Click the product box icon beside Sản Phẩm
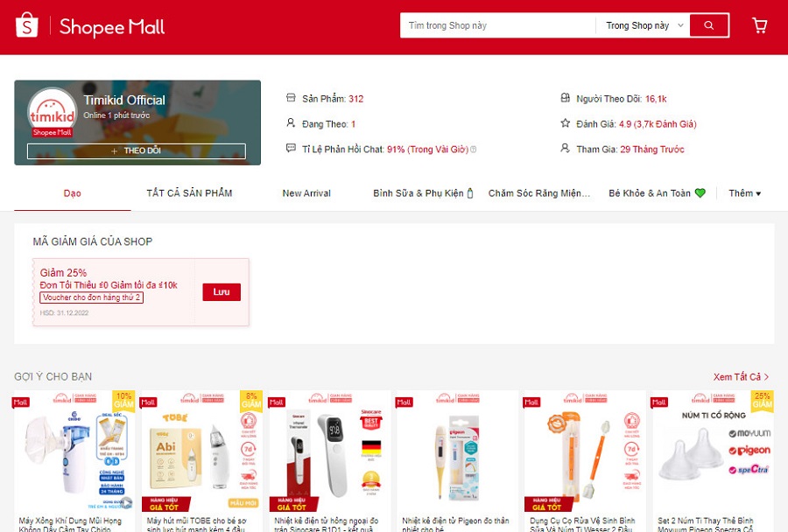The image size is (788, 532). tap(292, 99)
